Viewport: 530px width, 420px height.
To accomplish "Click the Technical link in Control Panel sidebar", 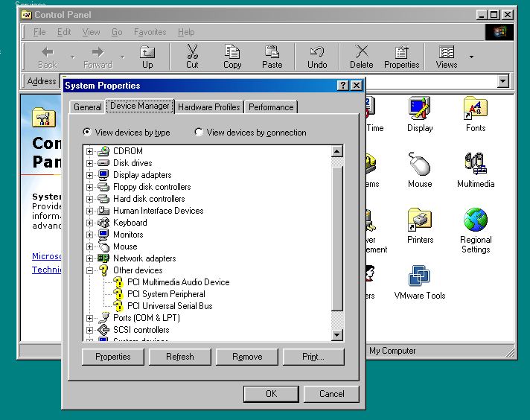I will tap(47, 270).
